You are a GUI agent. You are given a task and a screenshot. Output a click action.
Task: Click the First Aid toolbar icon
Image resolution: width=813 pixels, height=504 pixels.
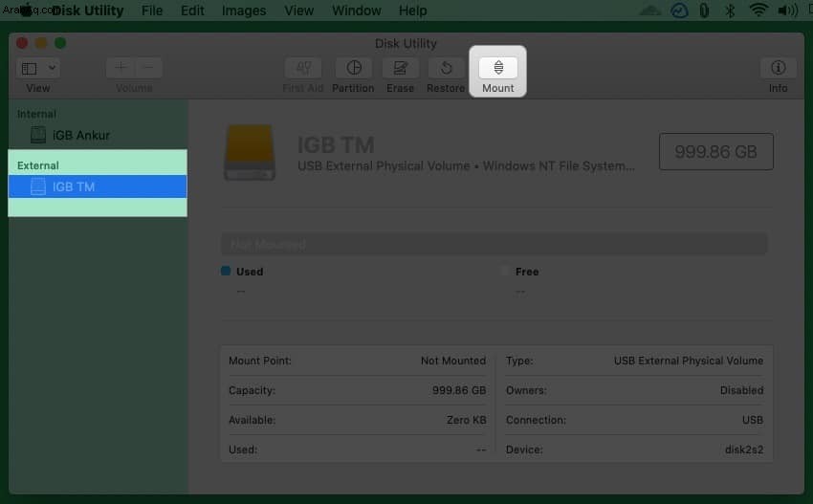click(303, 67)
